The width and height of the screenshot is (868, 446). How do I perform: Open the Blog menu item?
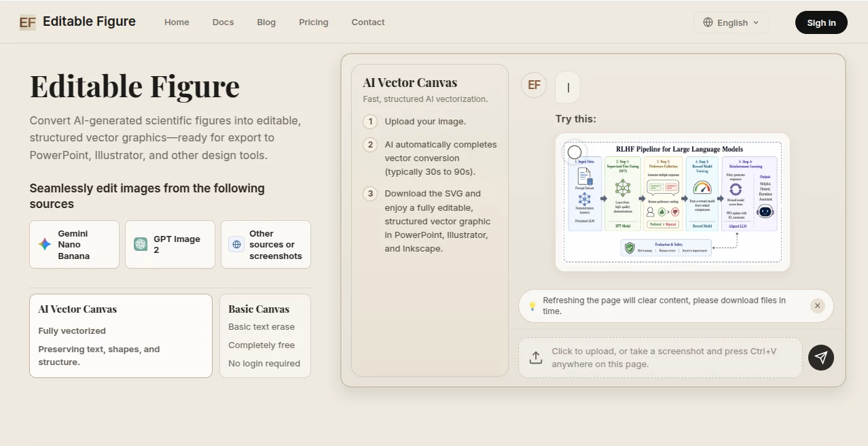(266, 22)
